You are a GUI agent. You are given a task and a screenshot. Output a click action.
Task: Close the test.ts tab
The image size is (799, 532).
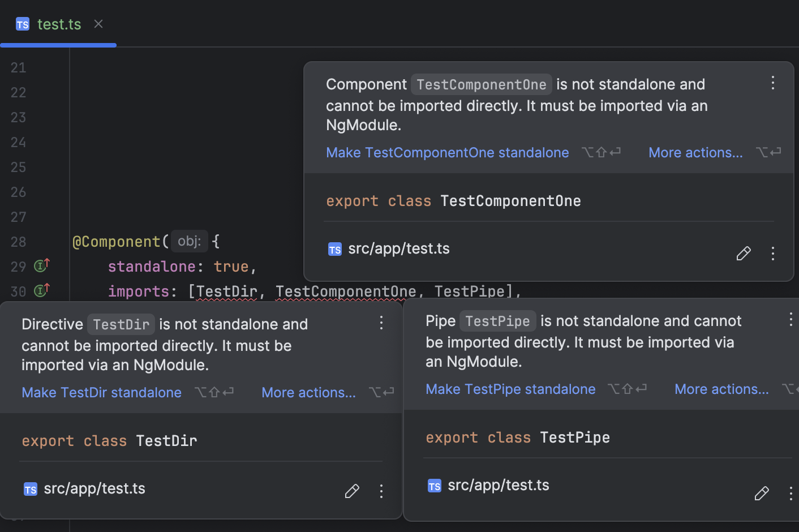tap(98, 24)
